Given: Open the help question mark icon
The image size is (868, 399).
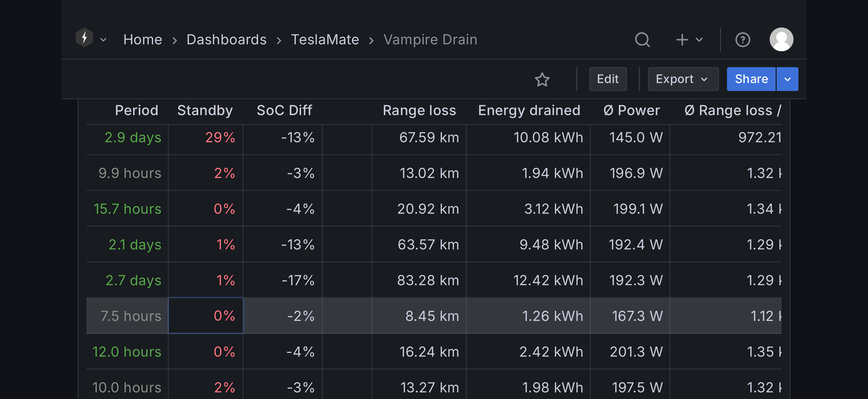Looking at the screenshot, I should (x=742, y=40).
